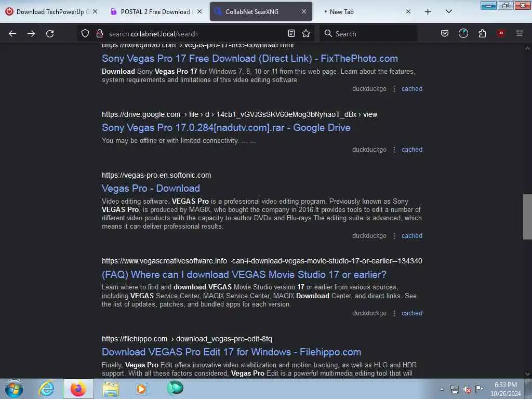Select the Firefox taskbar button
The image size is (532, 399).
click(78, 389)
